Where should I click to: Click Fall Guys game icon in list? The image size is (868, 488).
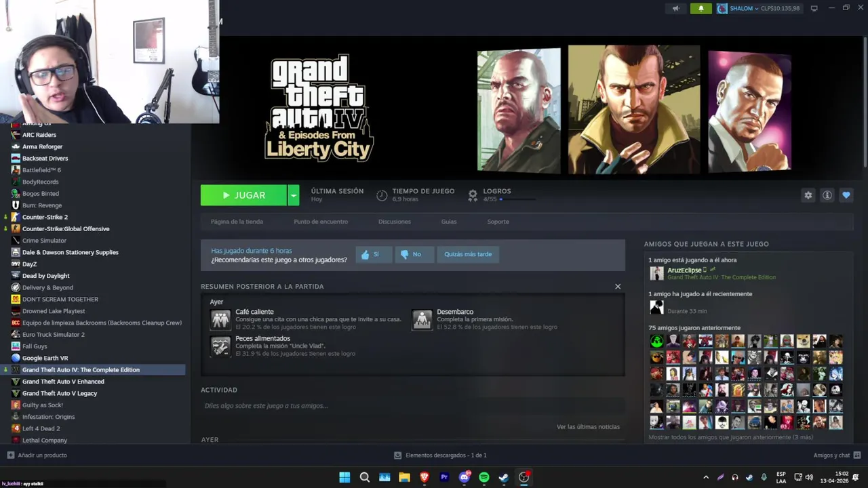pyautogui.click(x=16, y=346)
